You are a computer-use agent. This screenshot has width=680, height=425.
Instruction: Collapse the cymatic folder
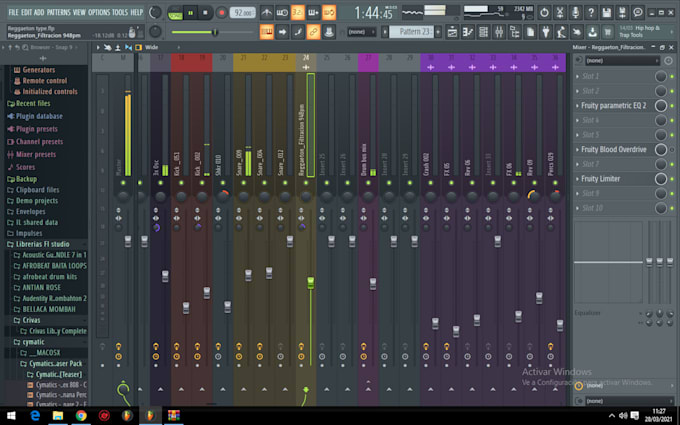point(29,342)
